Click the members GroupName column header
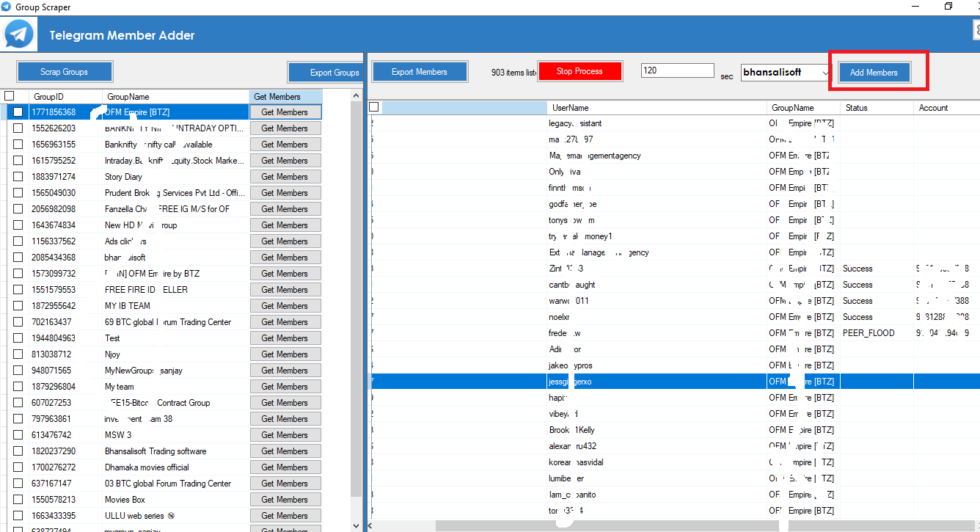 click(x=804, y=107)
